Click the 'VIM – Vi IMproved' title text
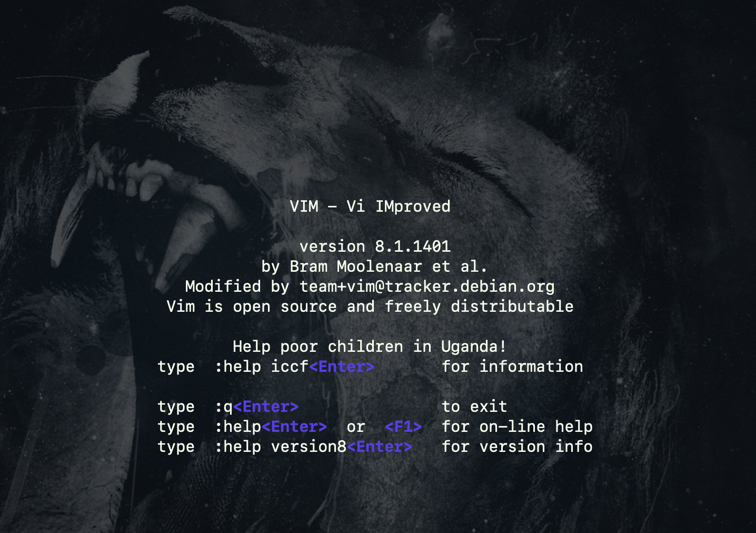This screenshot has height=533, width=756. (x=370, y=206)
